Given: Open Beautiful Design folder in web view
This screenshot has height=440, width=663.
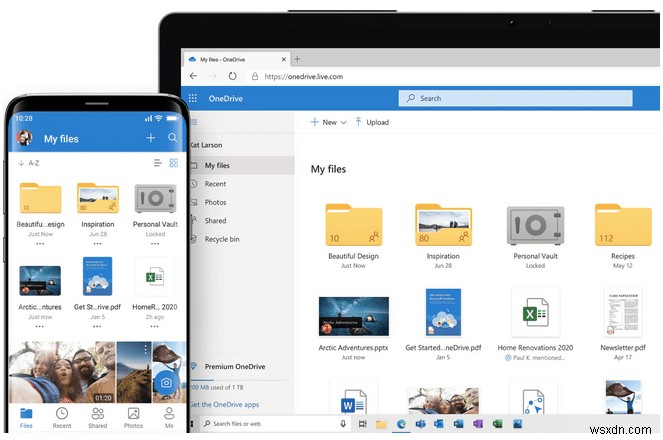Looking at the screenshot, I should click(353, 225).
